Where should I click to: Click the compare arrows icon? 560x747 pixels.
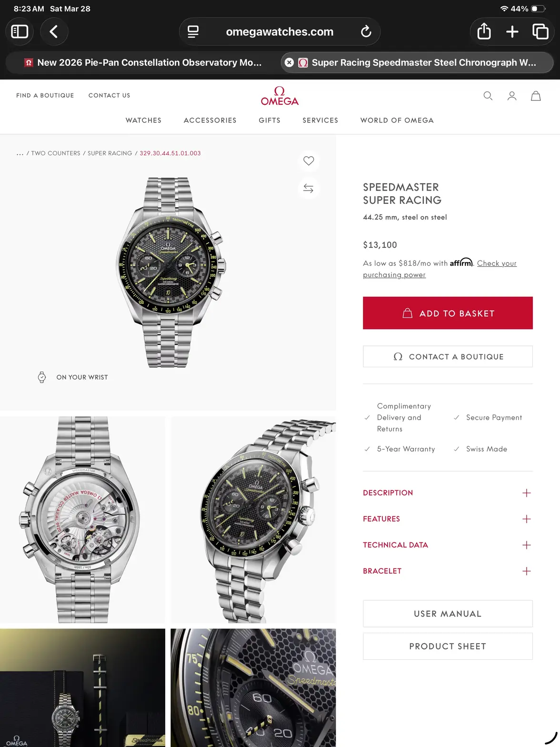(309, 189)
